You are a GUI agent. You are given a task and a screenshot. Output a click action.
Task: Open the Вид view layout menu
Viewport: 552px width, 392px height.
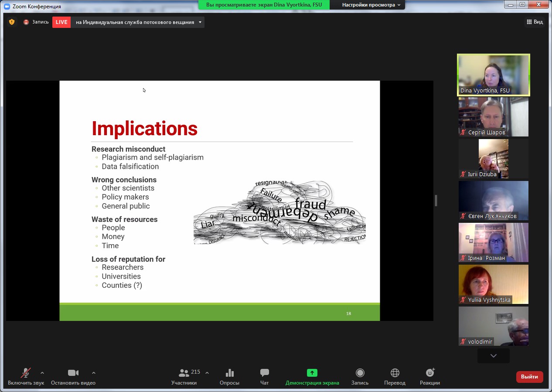click(535, 22)
